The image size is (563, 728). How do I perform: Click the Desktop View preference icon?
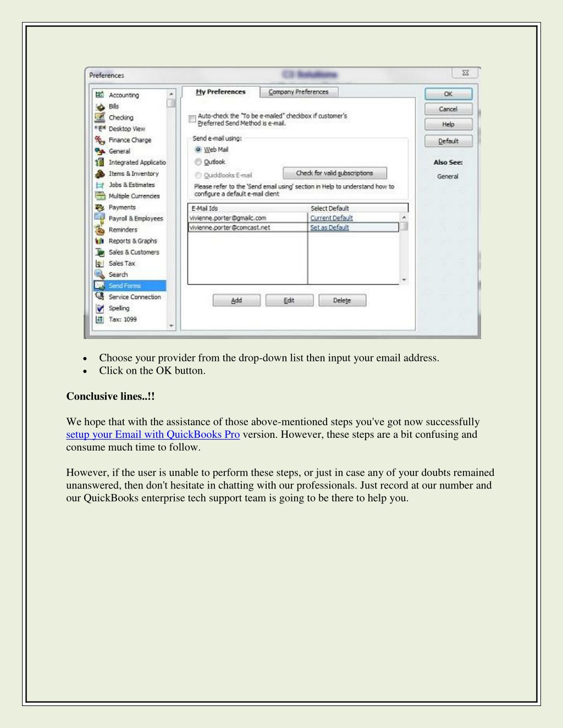pyautogui.click(x=100, y=129)
